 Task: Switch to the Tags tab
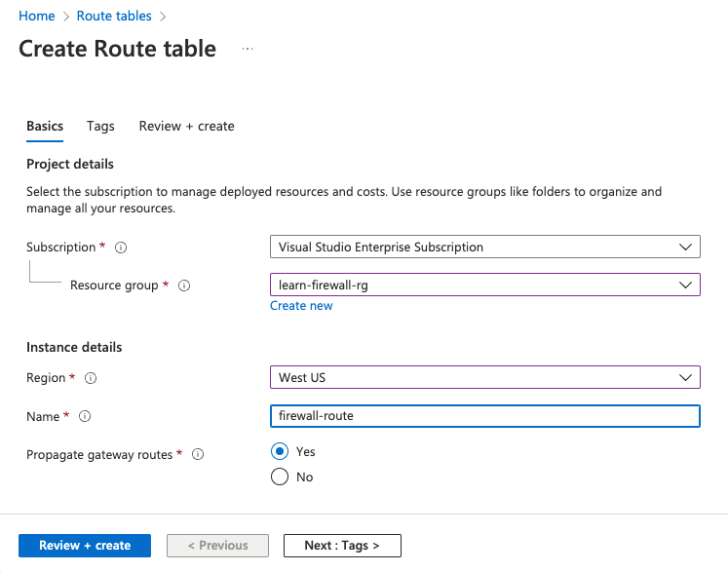[x=100, y=127]
